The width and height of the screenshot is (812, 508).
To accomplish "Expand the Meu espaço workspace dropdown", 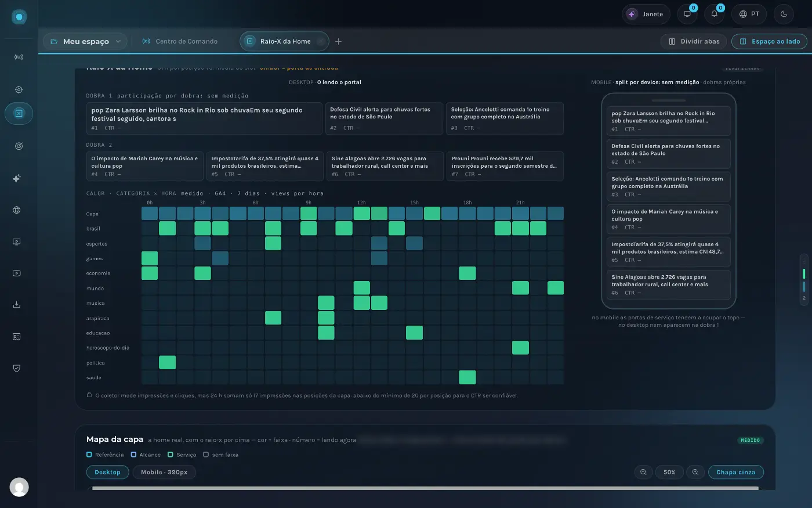I will (x=85, y=41).
